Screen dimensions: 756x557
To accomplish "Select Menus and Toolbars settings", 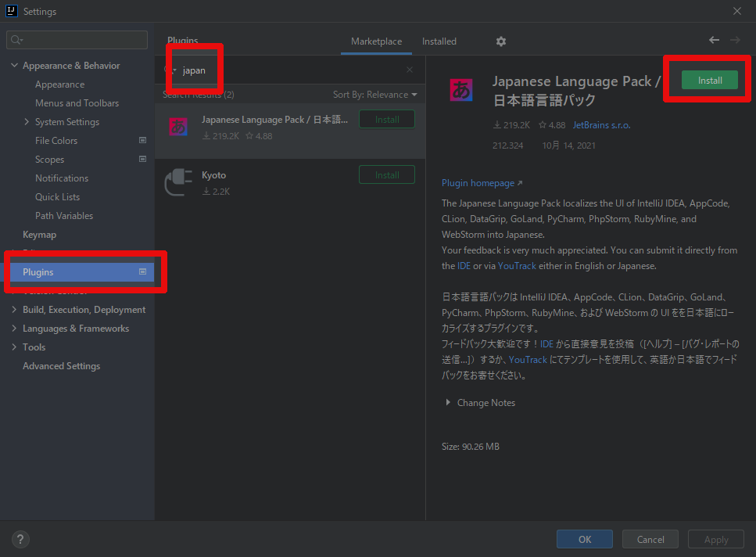I will 77,103.
